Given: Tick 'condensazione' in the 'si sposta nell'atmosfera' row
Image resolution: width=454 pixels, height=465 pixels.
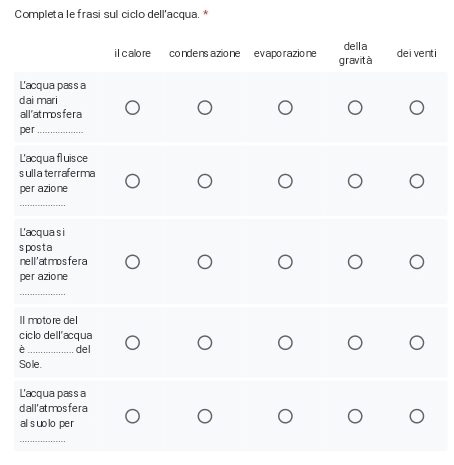Looking at the screenshot, I should coord(205,262).
